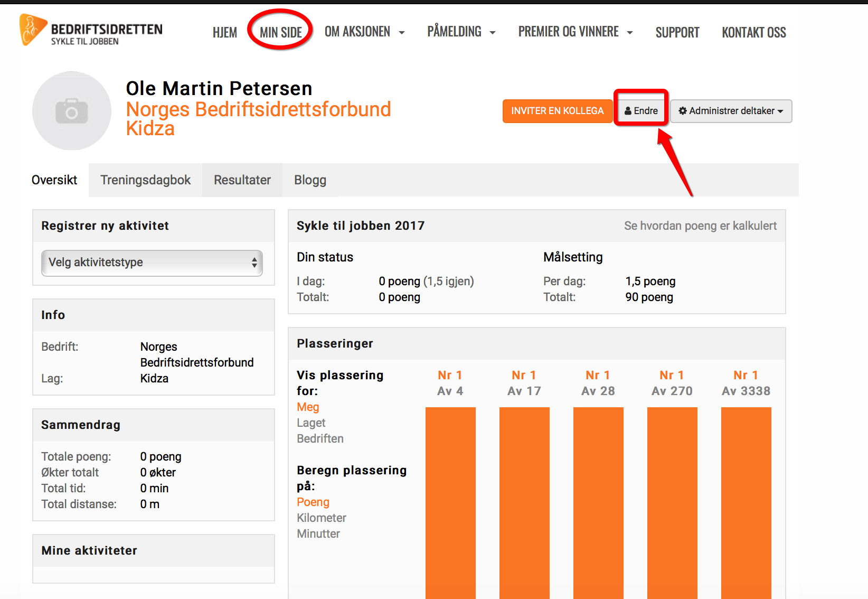Show placement for Laget
Screen dimensions: 868x599
click(x=311, y=423)
